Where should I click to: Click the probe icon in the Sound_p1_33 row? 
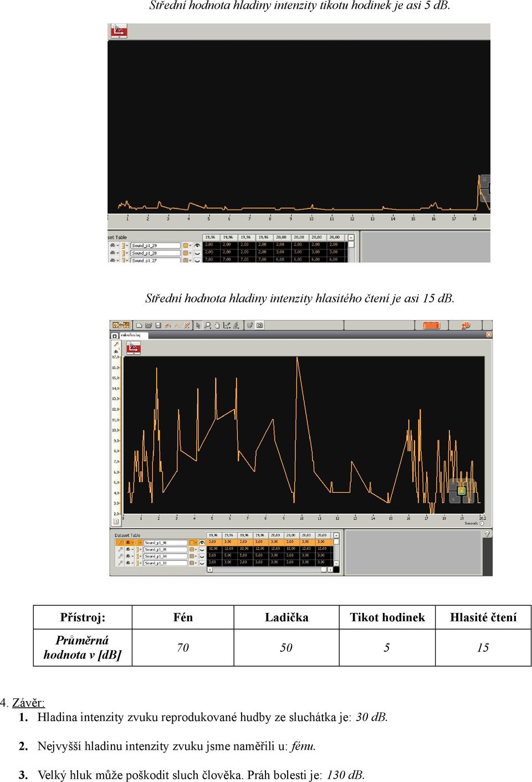pyautogui.click(x=120, y=563)
